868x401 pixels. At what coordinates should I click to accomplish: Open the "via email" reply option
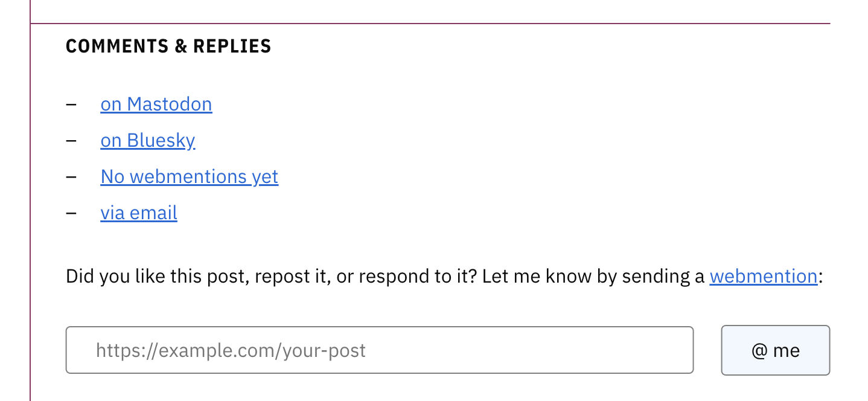click(138, 213)
